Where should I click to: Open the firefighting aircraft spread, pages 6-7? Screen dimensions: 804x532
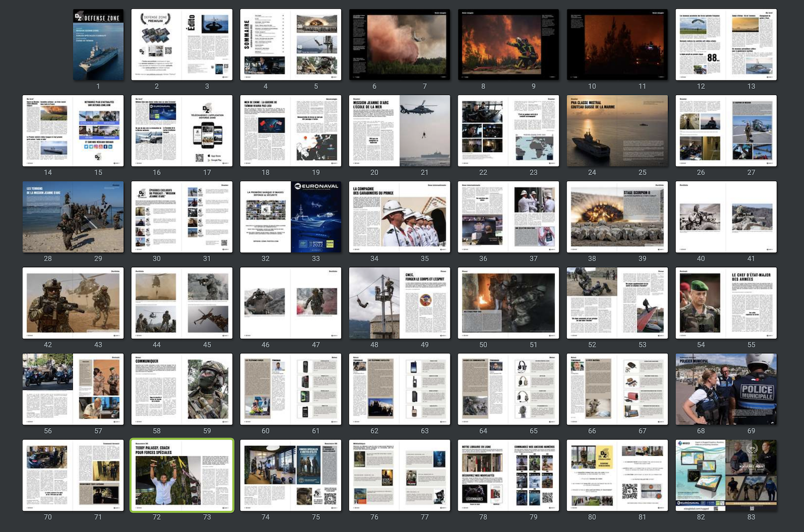coord(399,45)
